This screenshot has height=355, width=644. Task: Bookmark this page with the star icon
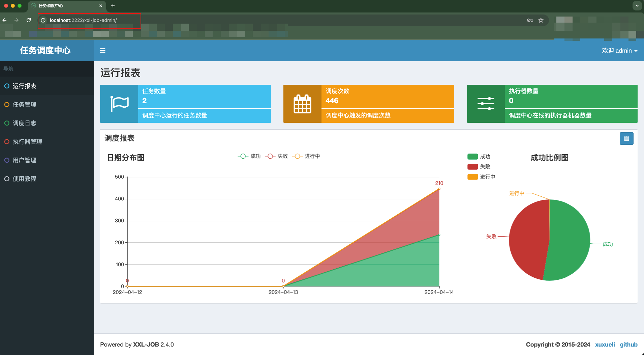click(541, 20)
